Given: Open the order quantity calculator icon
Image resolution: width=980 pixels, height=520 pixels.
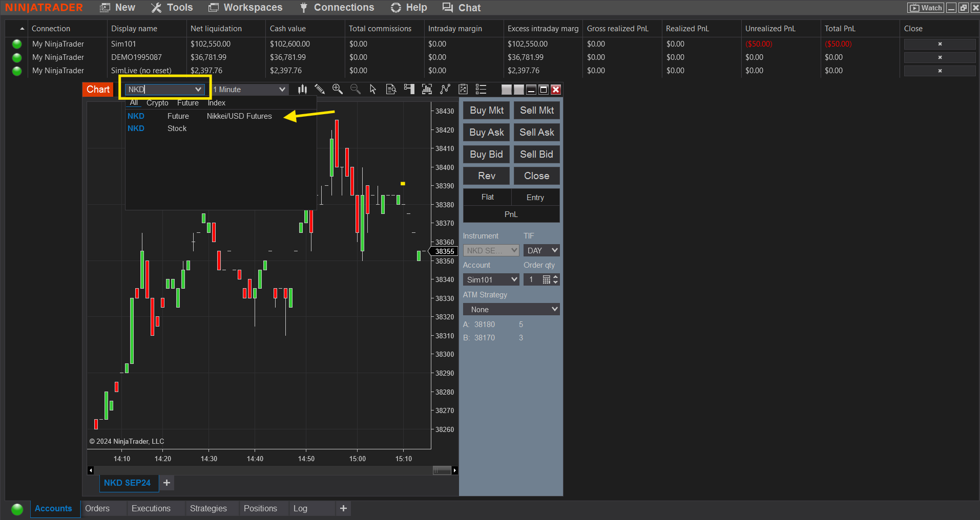Looking at the screenshot, I should (x=547, y=279).
